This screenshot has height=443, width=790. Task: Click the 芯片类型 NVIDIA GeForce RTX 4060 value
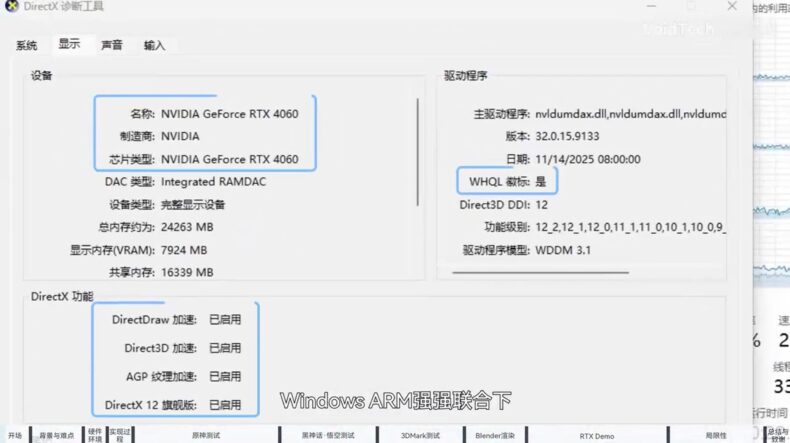point(230,159)
